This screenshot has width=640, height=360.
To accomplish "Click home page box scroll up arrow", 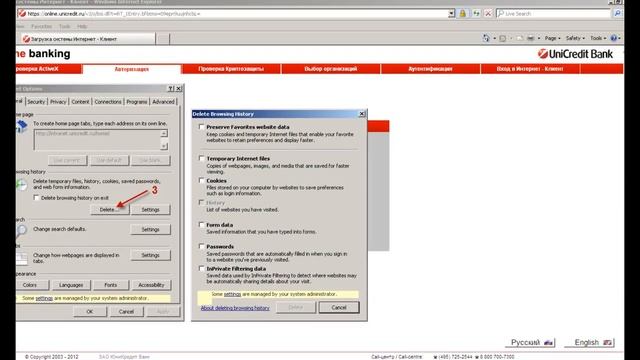I will (164, 133).
